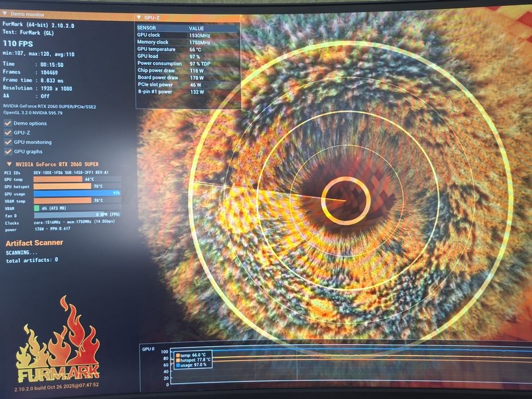Click the 'SENSOR' column header

click(147, 28)
